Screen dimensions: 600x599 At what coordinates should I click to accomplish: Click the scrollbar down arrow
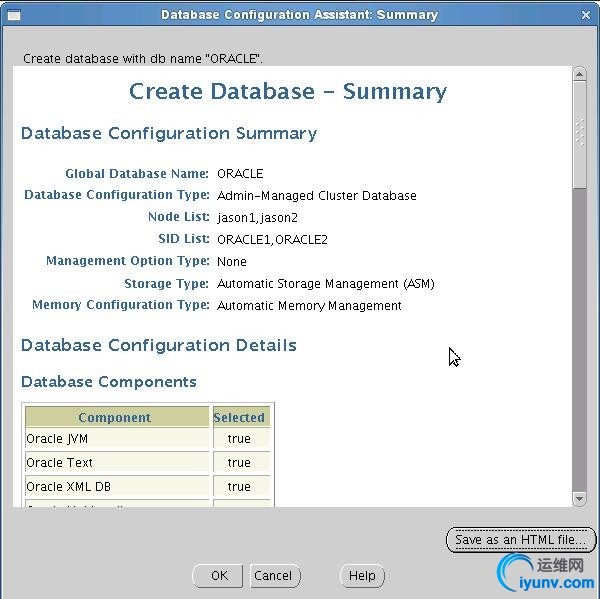pos(579,499)
